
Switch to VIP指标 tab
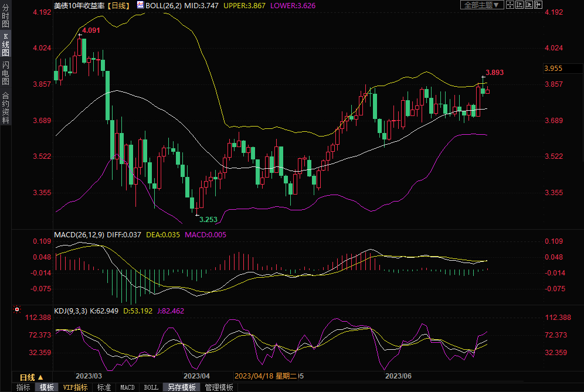pyautogui.click(x=75, y=387)
